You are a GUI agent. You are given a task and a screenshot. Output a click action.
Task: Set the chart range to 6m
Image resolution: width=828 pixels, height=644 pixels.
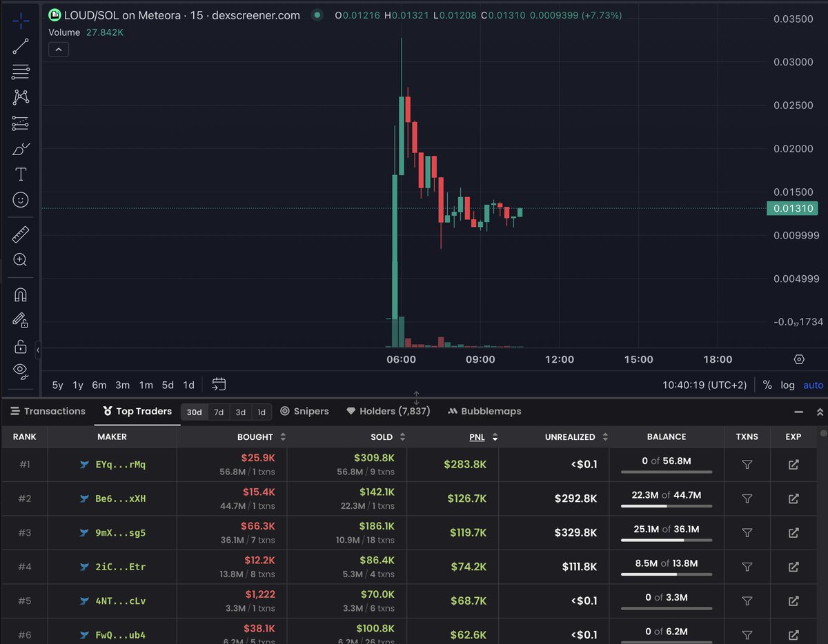[x=99, y=385]
